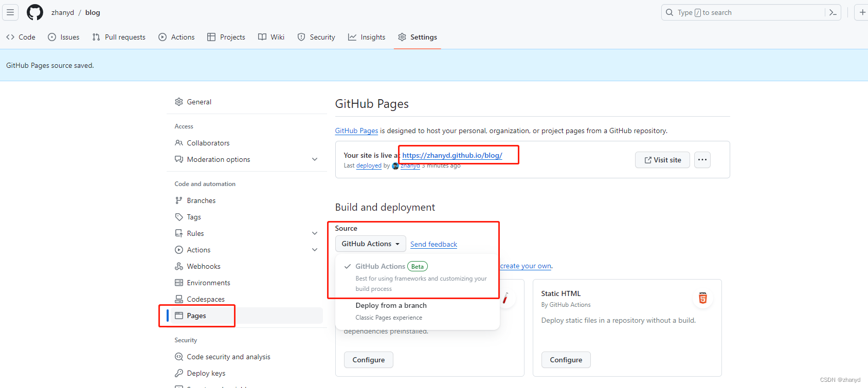
Task: Click the left workflow card's Configure button
Action: 368,360
